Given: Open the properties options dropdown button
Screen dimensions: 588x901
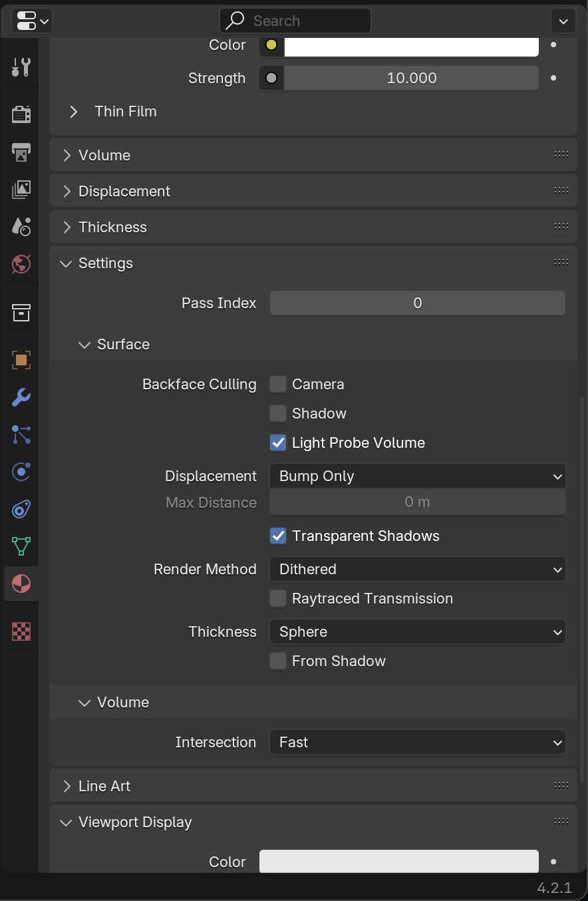Looking at the screenshot, I should [563, 21].
